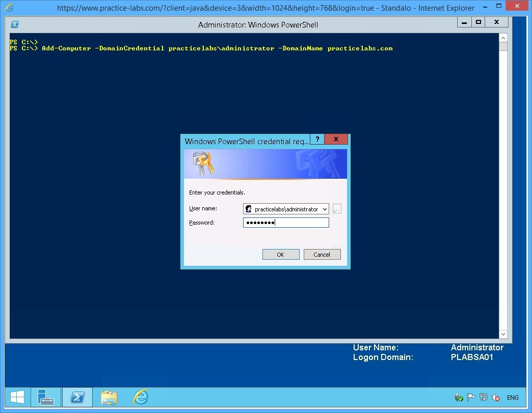Cancel the credential request dialog
This screenshot has width=532, height=413.
[322, 254]
